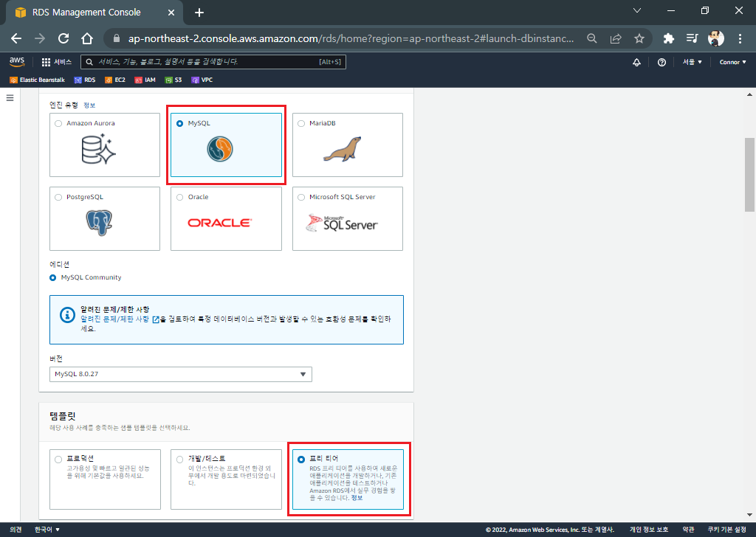
Task: Open 쿠키 기본 설정 preferences
Action: click(x=727, y=530)
